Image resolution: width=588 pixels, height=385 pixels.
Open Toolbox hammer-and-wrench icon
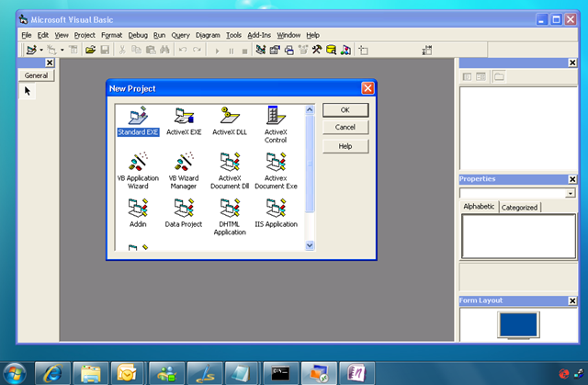click(317, 50)
